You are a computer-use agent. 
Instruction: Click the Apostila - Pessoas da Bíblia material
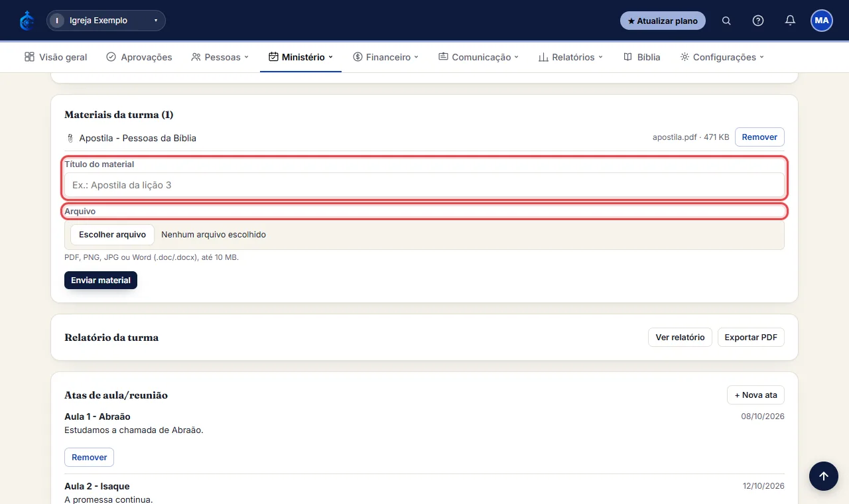(137, 138)
